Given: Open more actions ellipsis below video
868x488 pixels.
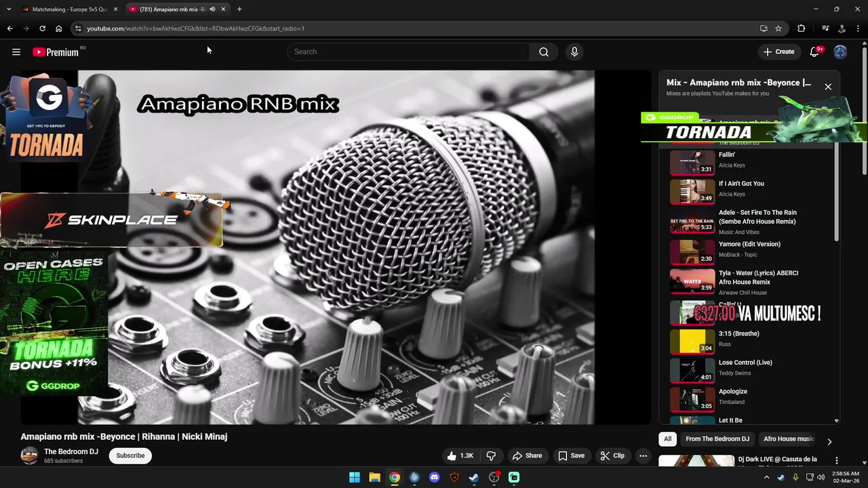Looking at the screenshot, I should click(x=643, y=455).
